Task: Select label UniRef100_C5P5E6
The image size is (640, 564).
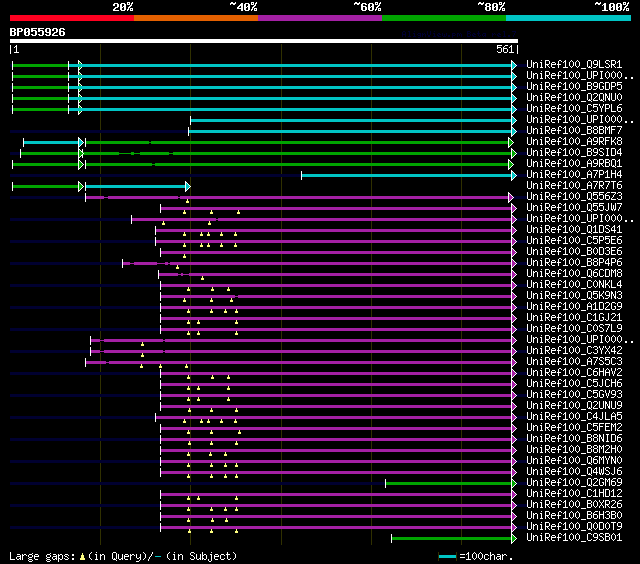Action: [x=574, y=241]
